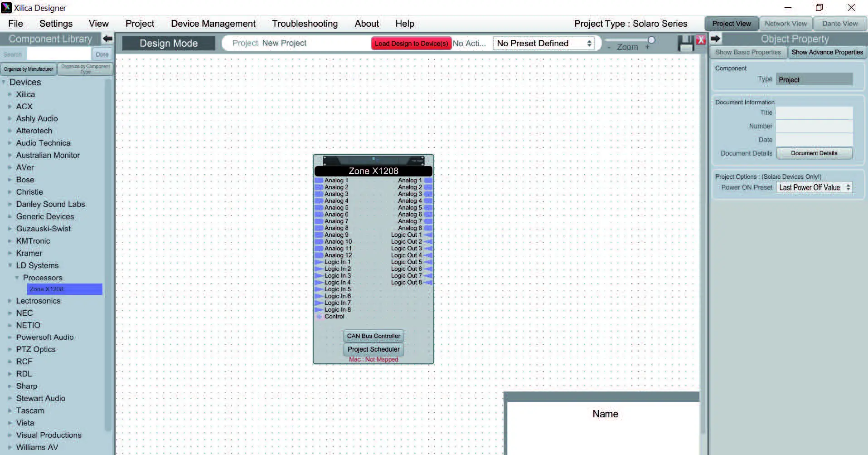Click the Logic Out 6 port arrow
Viewport: 868px width, 455px height.
[428, 269]
